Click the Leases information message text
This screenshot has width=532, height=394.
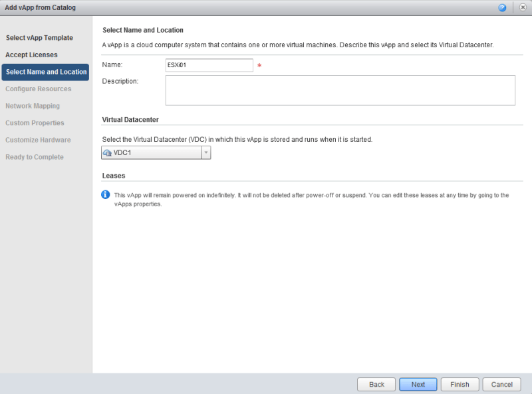click(311, 200)
